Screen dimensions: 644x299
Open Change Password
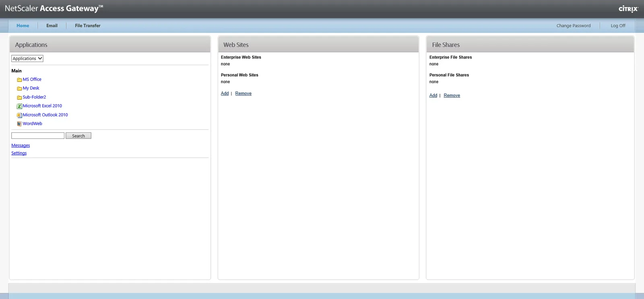pyautogui.click(x=574, y=26)
